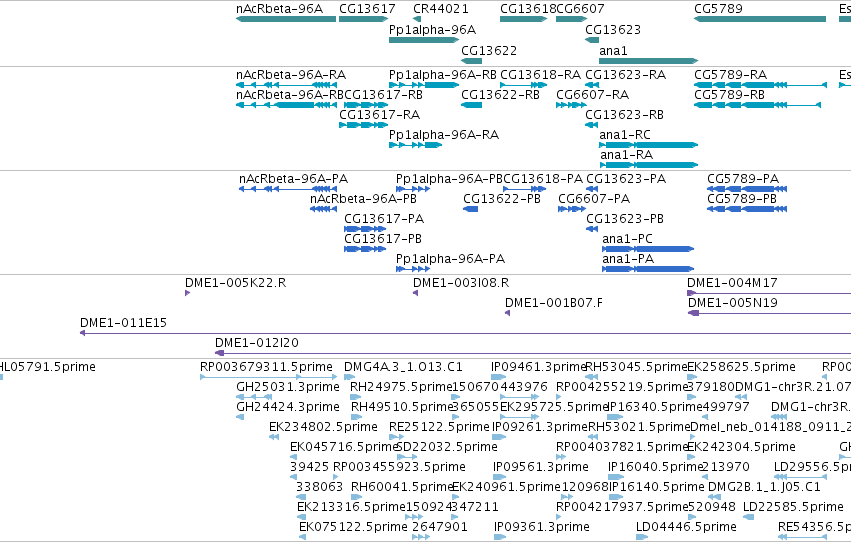The image size is (851, 542).
Task: Click the DME1-003I08.R BAC label
Action: 461,283
